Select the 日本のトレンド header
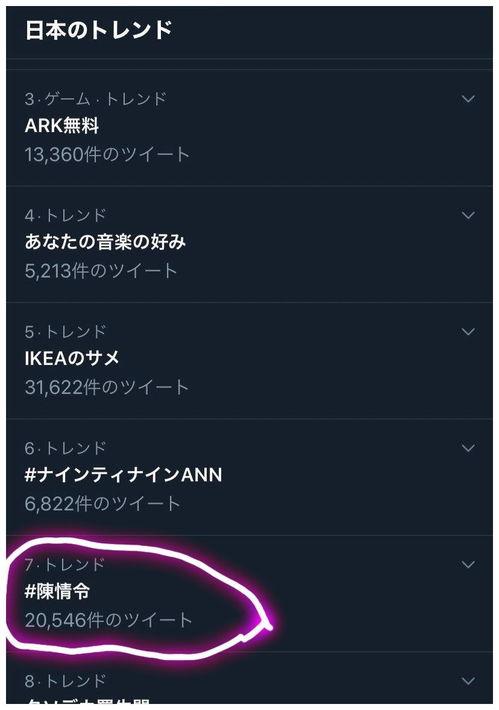The height and width of the screenshot is (710, 499). click(x=98, y=30)
